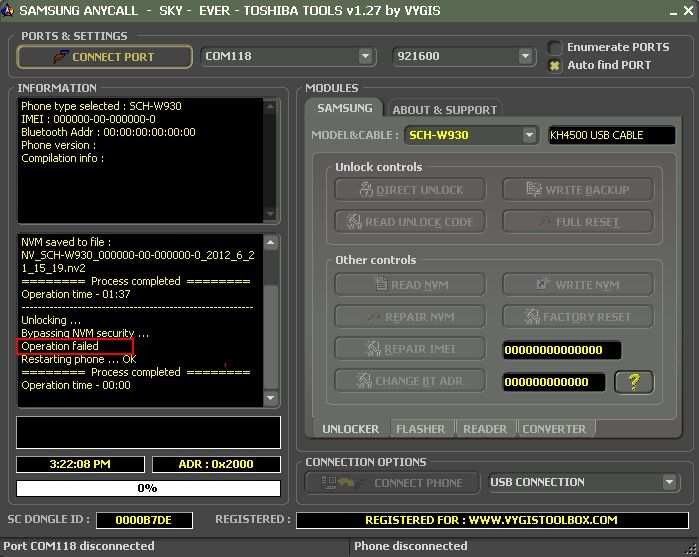699x557 pixels.
Task: Click the NVM saved to file log line
Action: tap(66, 242)
